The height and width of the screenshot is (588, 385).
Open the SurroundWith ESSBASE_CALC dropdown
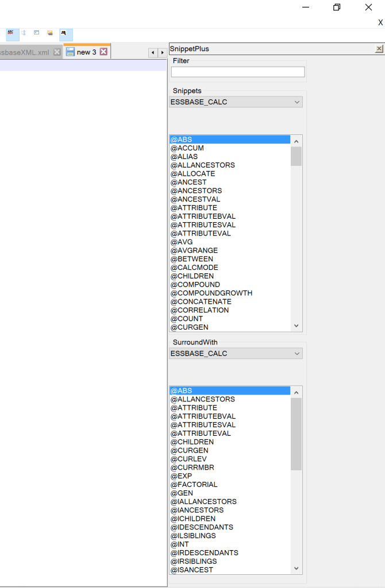[x=236, y=354]
